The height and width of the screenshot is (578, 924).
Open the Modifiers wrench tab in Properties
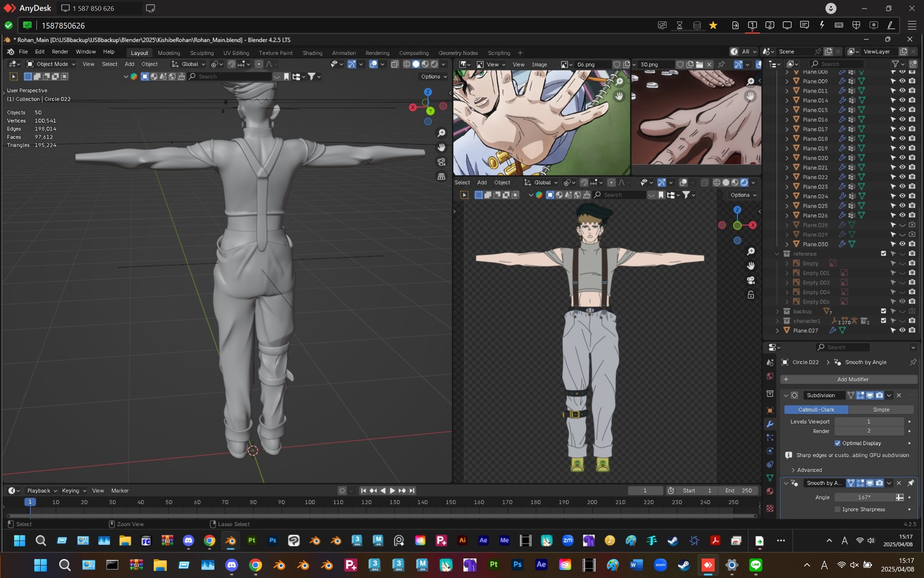point(770,424)
